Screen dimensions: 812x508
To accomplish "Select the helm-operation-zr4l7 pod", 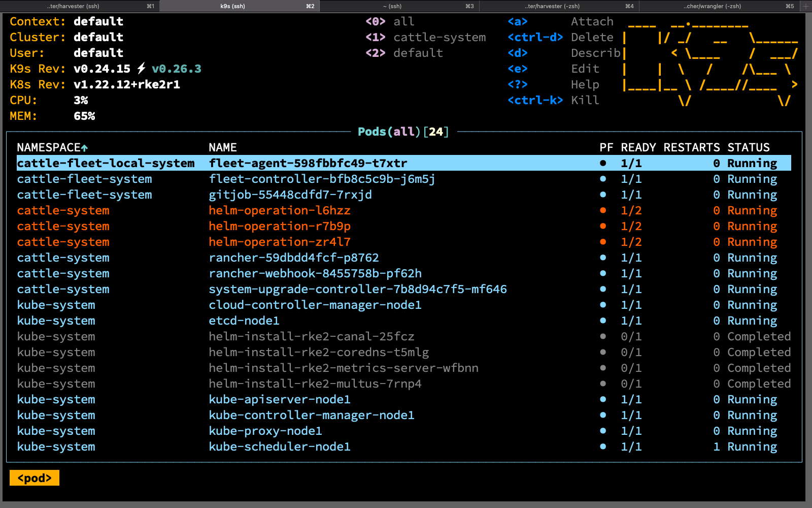I will point(280,242).
